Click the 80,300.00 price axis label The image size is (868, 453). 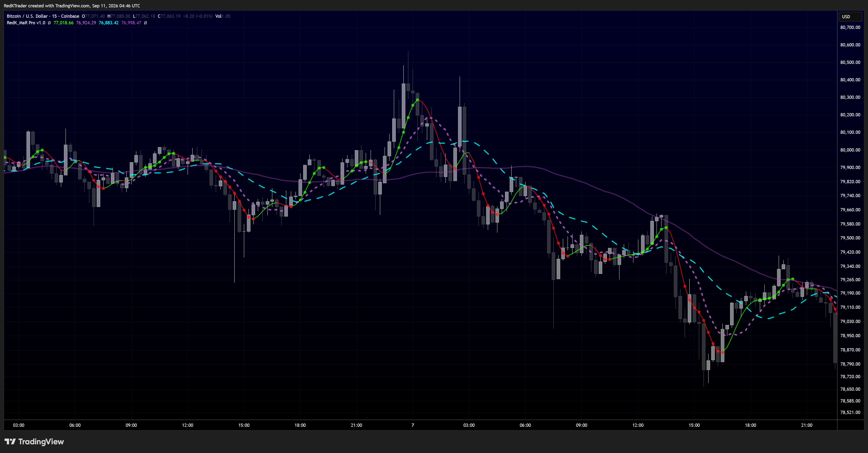850,97
